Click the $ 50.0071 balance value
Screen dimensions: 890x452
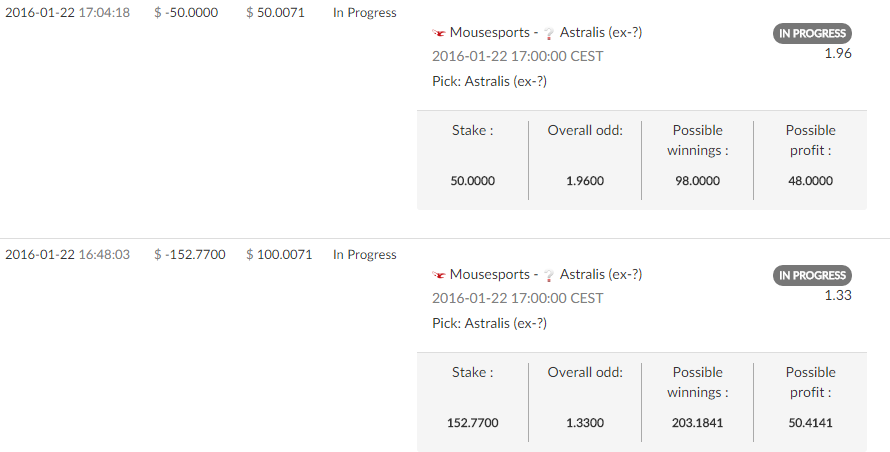(275, 12)
